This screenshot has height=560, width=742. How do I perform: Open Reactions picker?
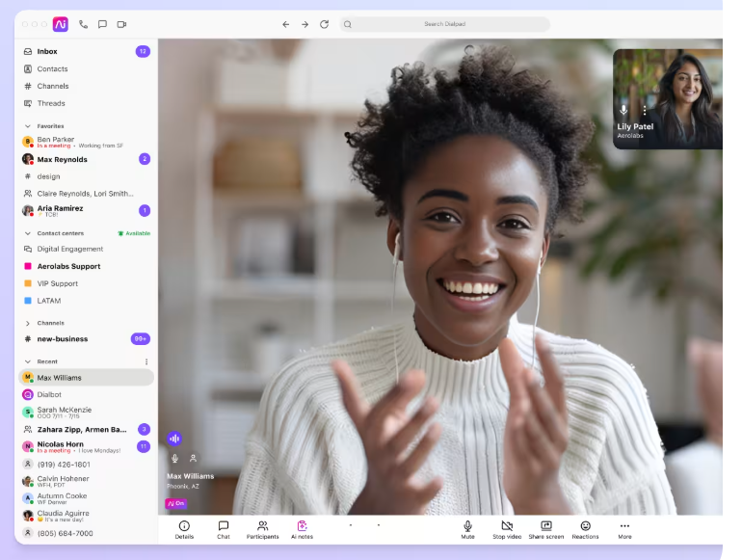tap(585, 530)
